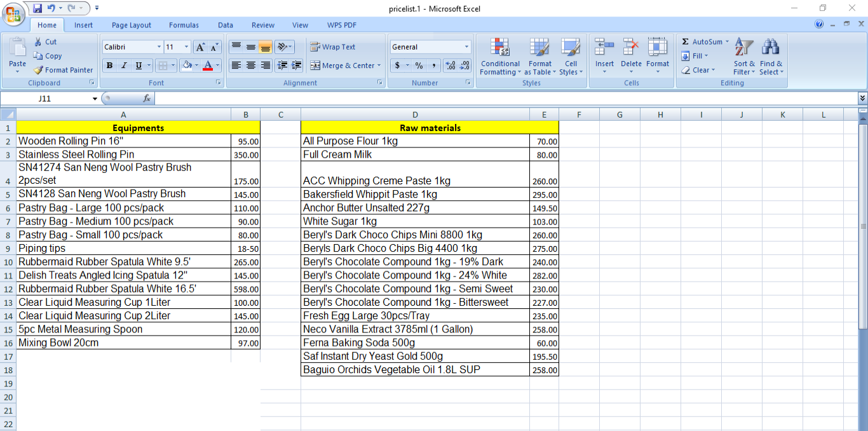Screen dimensions: 868x431
Task: Open the Clear dropdown
Action: point(698,70)
